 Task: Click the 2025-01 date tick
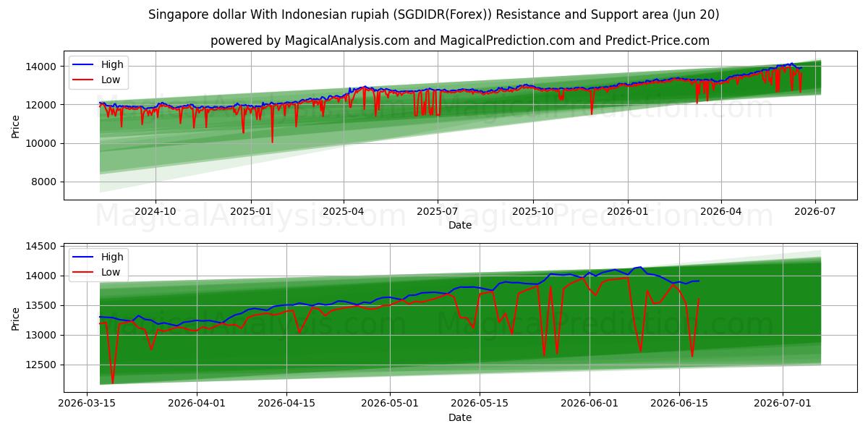251,210
